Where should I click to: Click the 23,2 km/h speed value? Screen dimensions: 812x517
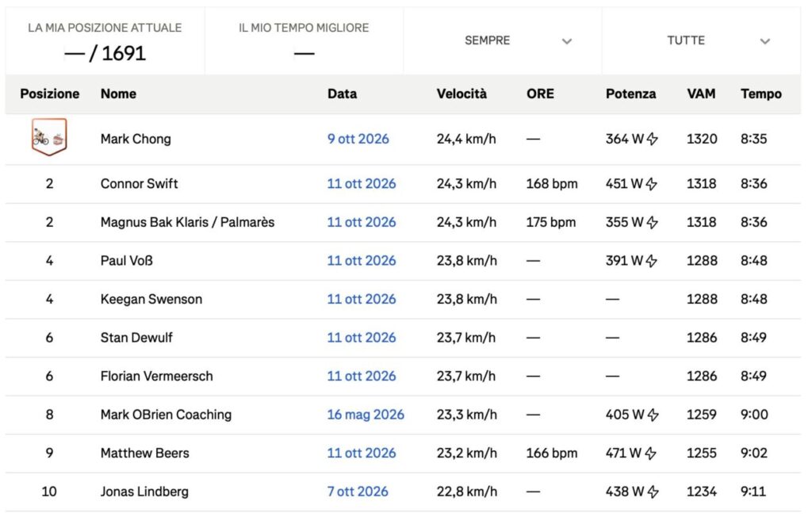point(466,454)
